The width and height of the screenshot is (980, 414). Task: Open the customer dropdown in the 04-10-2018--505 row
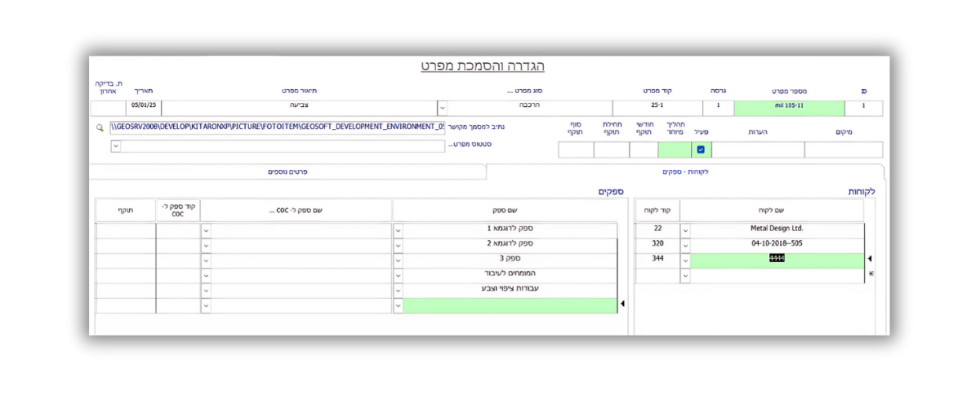685,245
